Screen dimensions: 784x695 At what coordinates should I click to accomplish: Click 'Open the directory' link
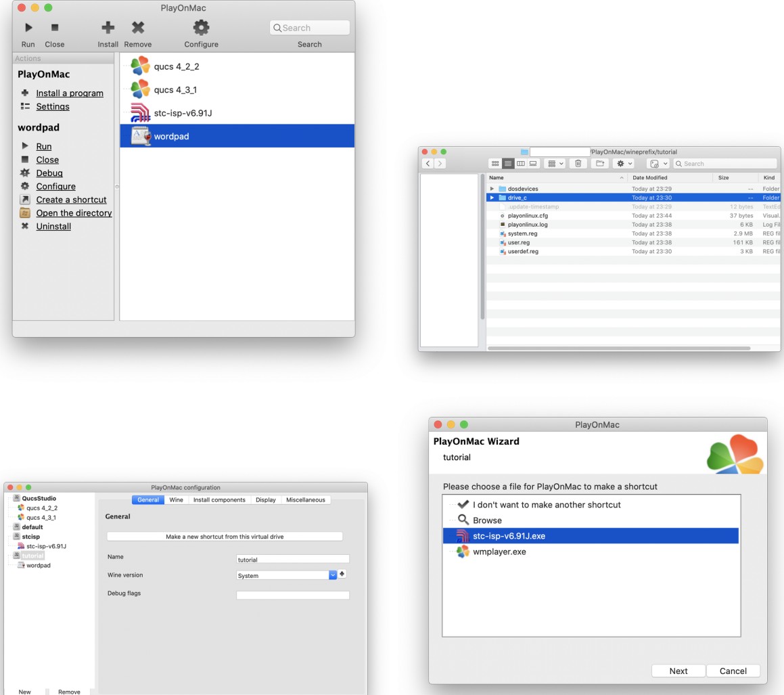(74, 213)
